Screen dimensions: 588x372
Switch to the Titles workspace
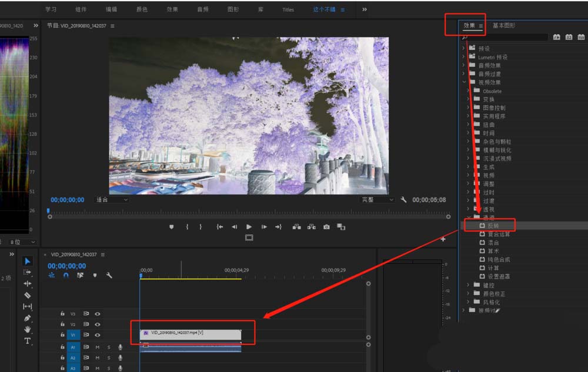pyautogui.click(x=288, y=10)
